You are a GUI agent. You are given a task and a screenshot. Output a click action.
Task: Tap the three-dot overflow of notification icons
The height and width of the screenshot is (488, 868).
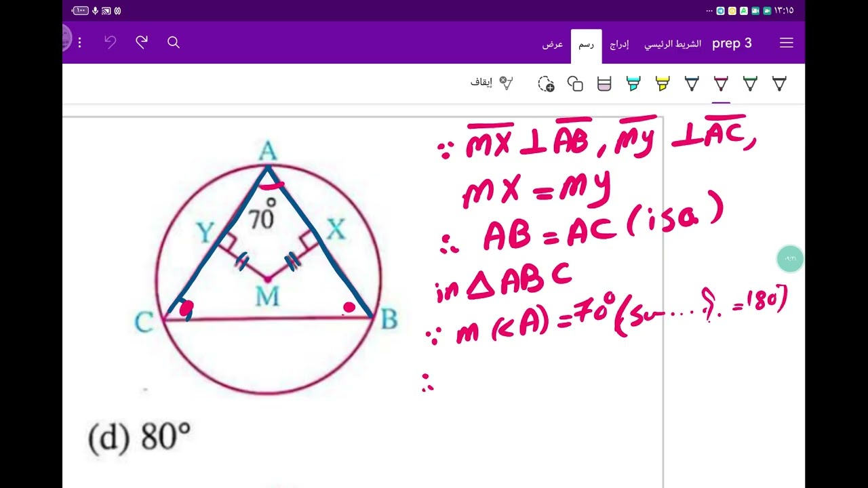click(709, 11)
